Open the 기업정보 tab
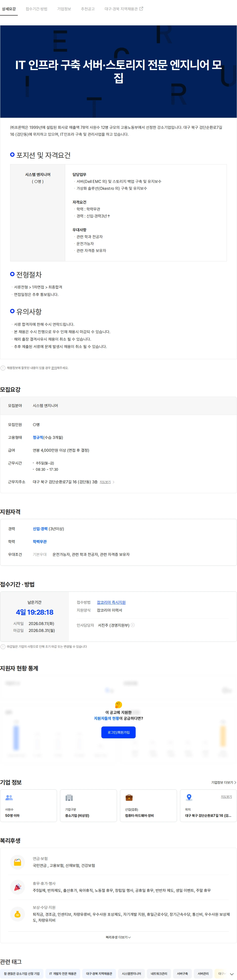Screen dimensions: 237x980 click(64, 9)
